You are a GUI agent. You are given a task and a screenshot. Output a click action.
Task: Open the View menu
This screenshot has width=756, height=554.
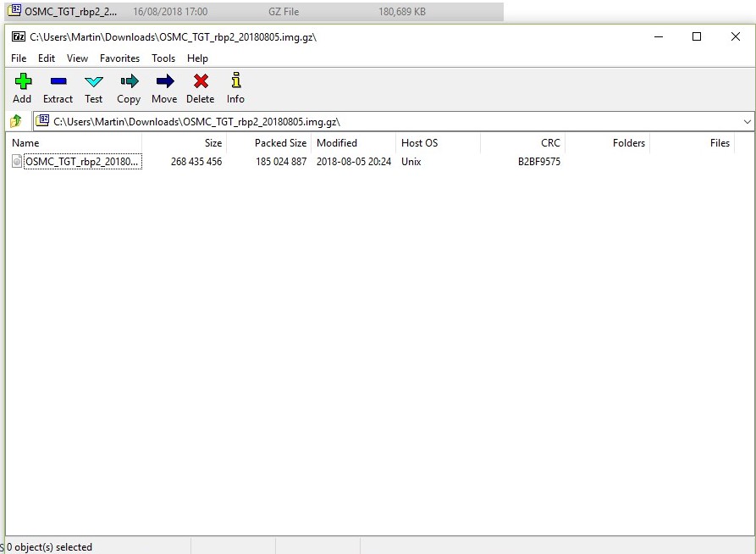(x=77, y=58)
